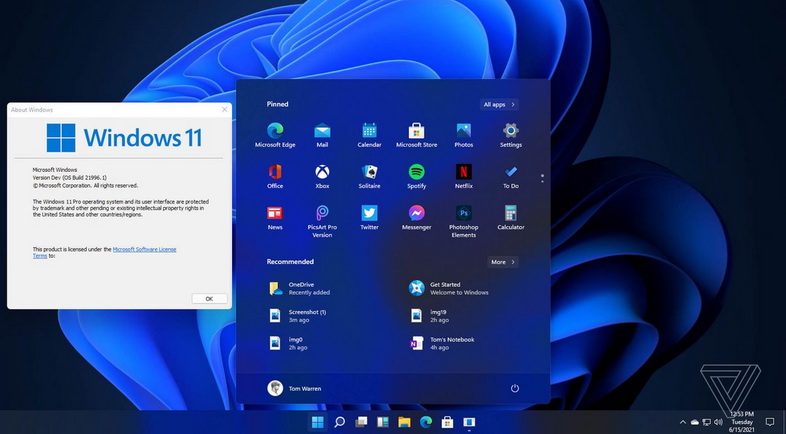Screen dimensions: 786x434
Task: Open the Messenger app
Action: click(417, 213)
